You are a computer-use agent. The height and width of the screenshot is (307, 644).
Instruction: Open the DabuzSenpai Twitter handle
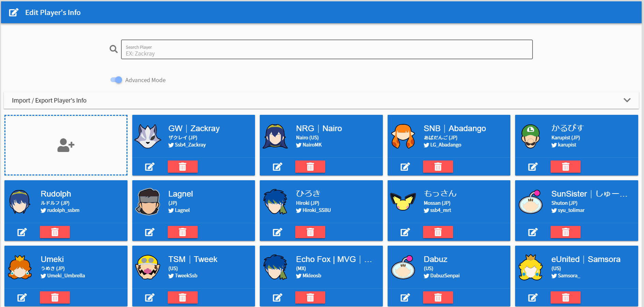442,276
